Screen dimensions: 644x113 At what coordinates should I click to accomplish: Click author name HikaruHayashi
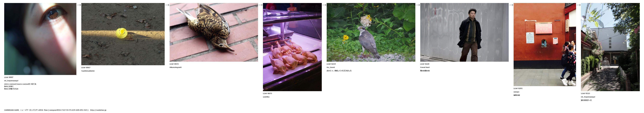(x=175, y=67)
